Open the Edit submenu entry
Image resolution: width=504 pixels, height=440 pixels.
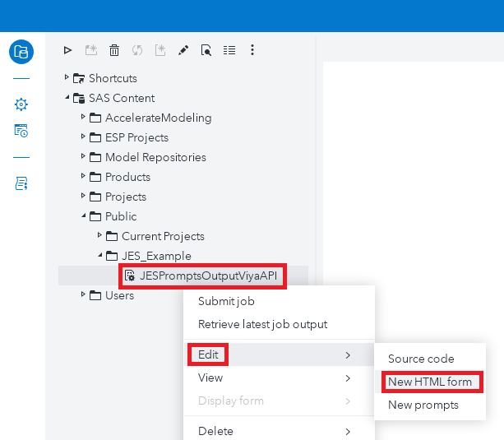279,354
